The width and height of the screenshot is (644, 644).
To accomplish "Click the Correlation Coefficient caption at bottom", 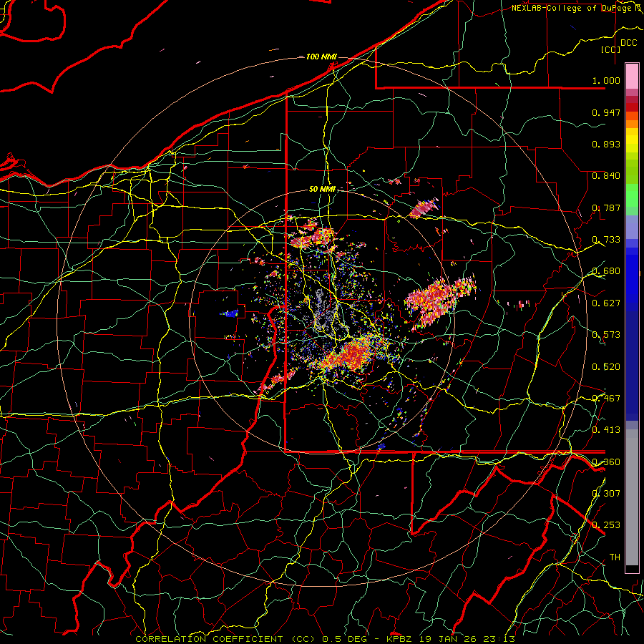I will click(326, 639).
